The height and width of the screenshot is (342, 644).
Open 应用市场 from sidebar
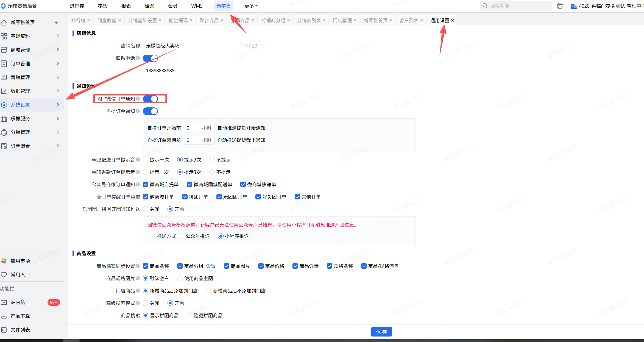click(x=20, y=261)
